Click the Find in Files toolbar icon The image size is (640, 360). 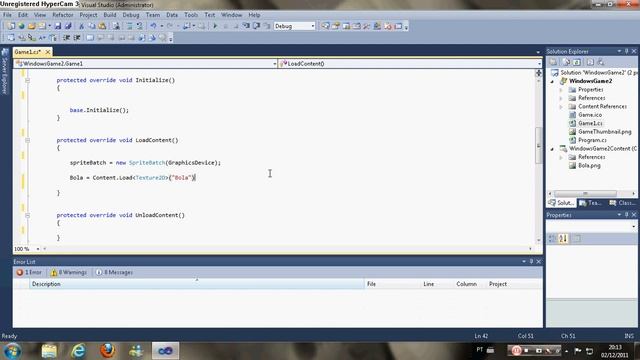116,26
